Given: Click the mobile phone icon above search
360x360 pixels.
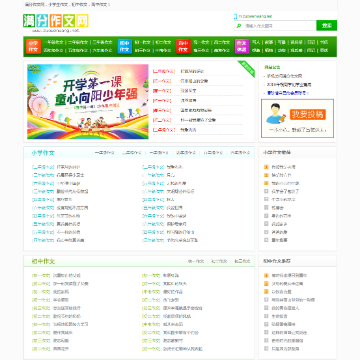Looking at the screenshot, I should coord(235,16).
